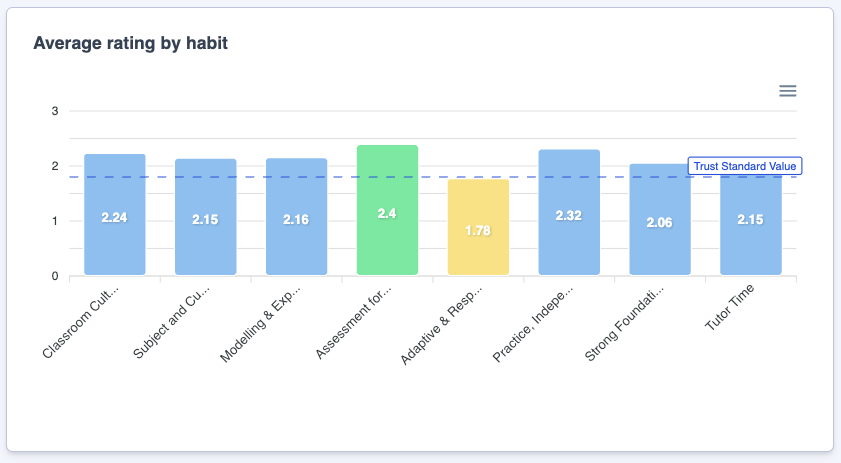Select the Practice, Independence bar (2.32)
The height and width of the screenshot is (463, 841).
(x=569, y=212)
